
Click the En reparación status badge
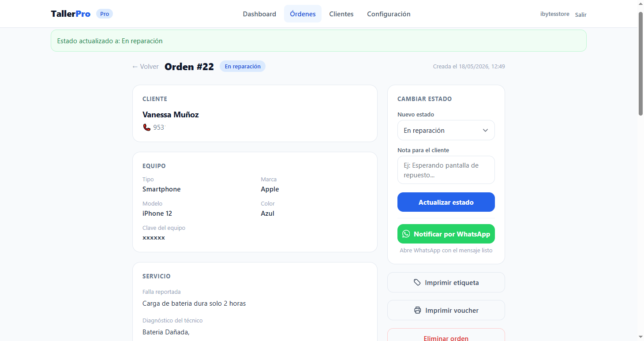[x=243, y=66]
